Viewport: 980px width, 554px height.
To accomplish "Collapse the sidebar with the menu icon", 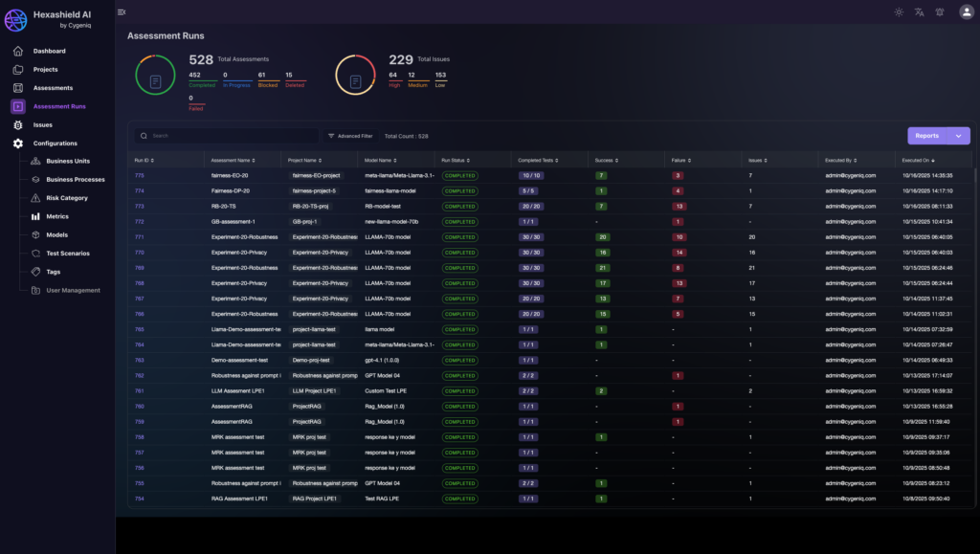I will [x=122, y=11].
